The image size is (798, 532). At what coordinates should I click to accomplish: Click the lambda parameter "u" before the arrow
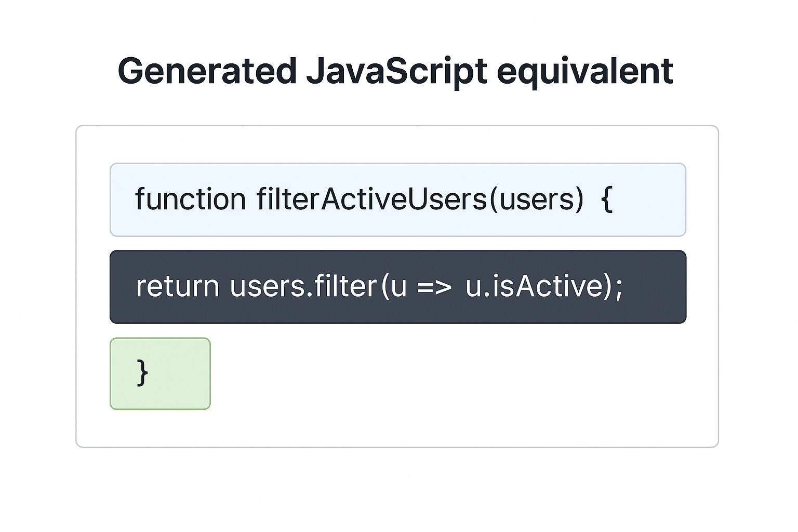point(398,287)
